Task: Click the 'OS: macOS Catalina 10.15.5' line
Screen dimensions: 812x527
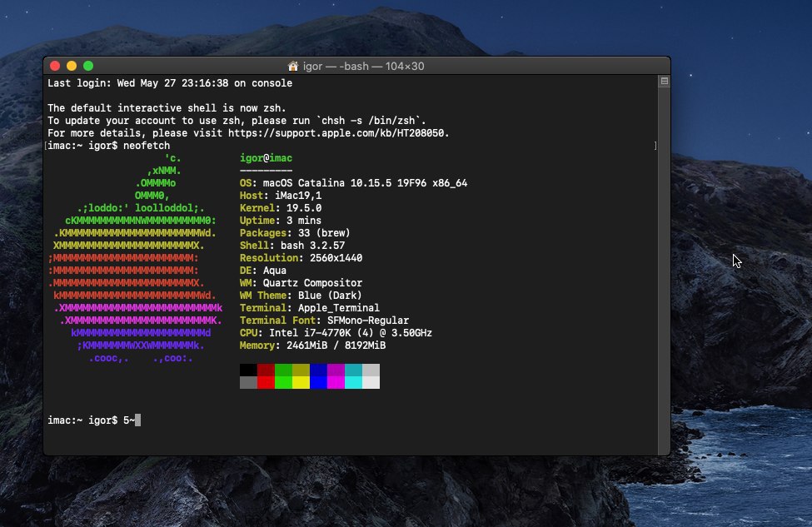Action: pyautogui.click(x=353, y=182)
